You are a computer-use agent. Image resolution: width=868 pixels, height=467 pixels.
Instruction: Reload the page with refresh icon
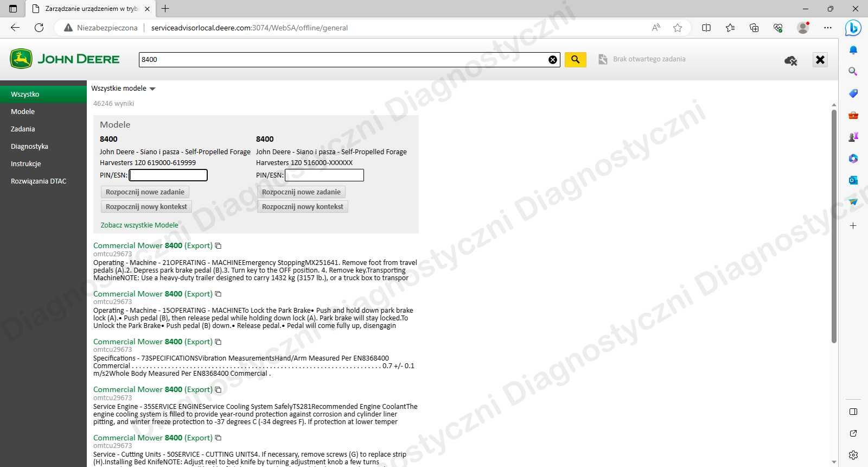coord(39,28)
